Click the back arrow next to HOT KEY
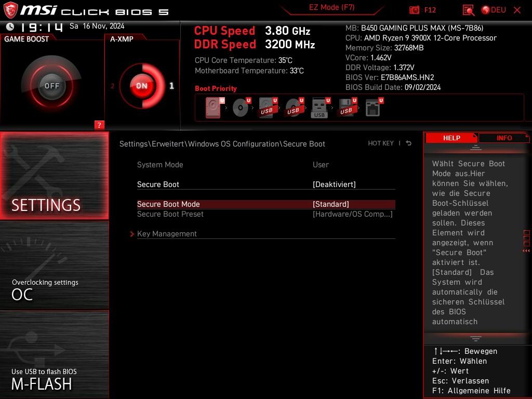The width and height of the screenshot is (532, 399). click(409, 143)
